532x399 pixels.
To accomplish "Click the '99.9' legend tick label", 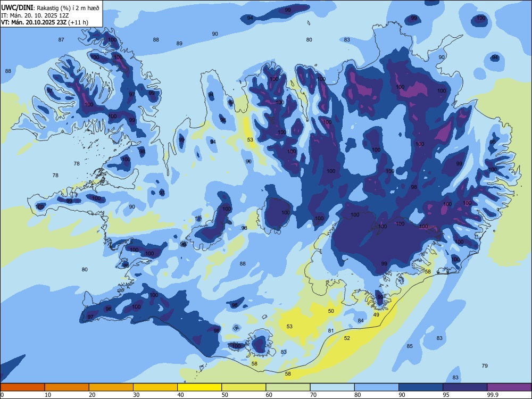I will [493, 395].
